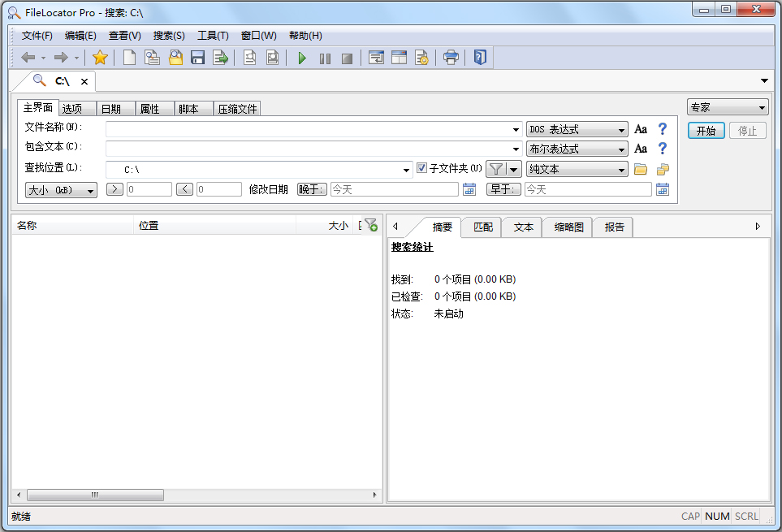The height and width of the screenshot is (532, 782).
Task: Switch to the 日期 tab
Action: pyautogui.click(x=116, y=109)
